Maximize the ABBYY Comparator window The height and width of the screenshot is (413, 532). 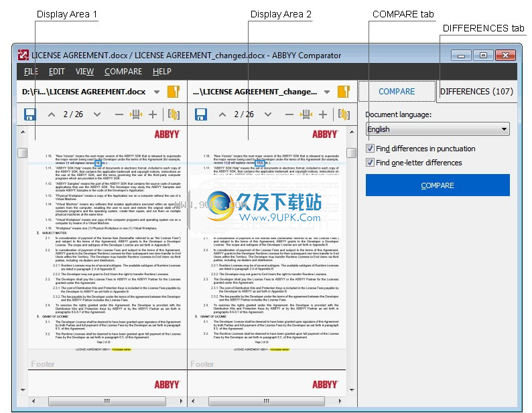[x=483, y=55]
